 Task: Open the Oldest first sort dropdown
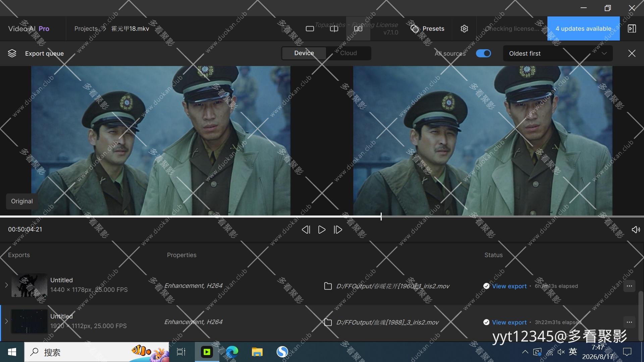point(558,54)
